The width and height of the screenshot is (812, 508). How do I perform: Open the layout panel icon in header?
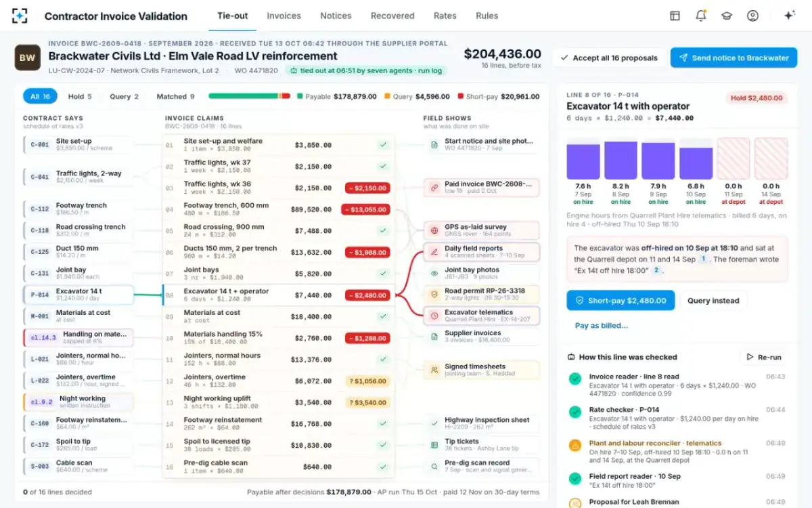pyautogui.click(x=675, y=16)
